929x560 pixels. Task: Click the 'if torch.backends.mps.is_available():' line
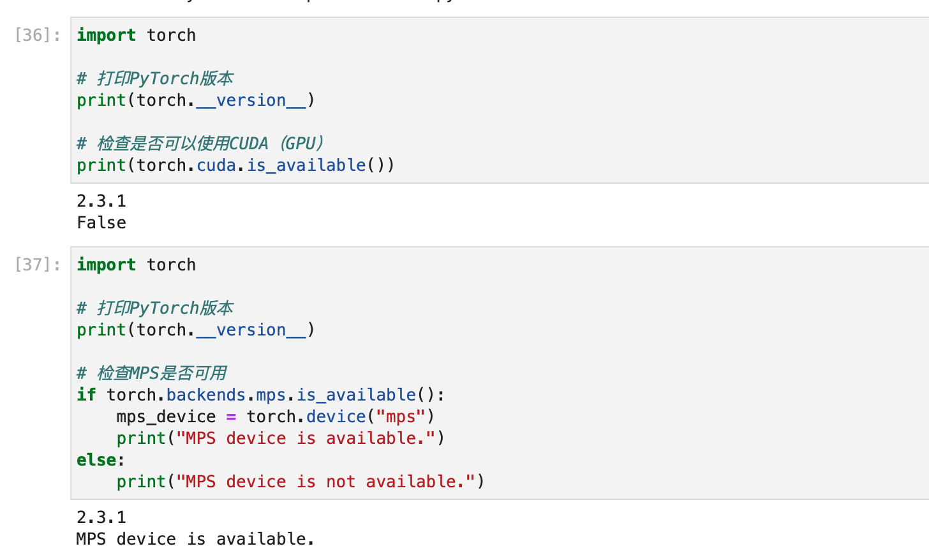(x=260, y=395)
